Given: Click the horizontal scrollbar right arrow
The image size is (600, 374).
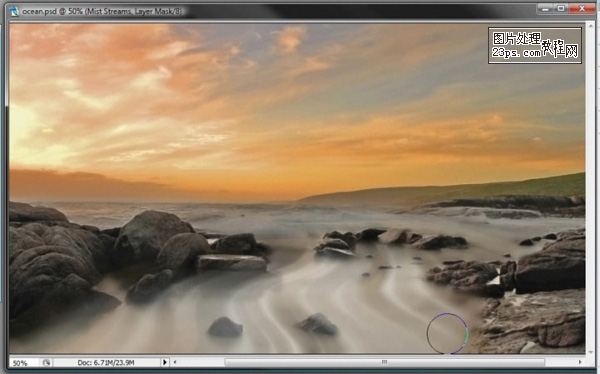Looking at the screenshot, I should coord(580,362).
